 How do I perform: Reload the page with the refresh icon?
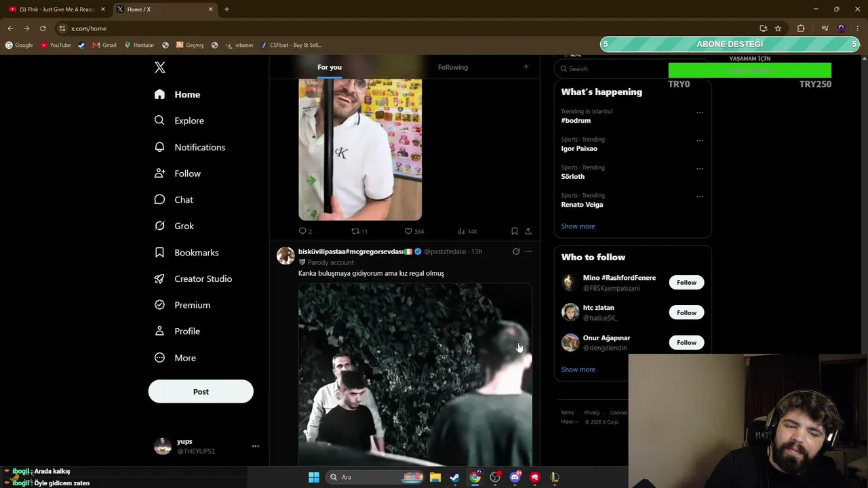click(43, 28)
